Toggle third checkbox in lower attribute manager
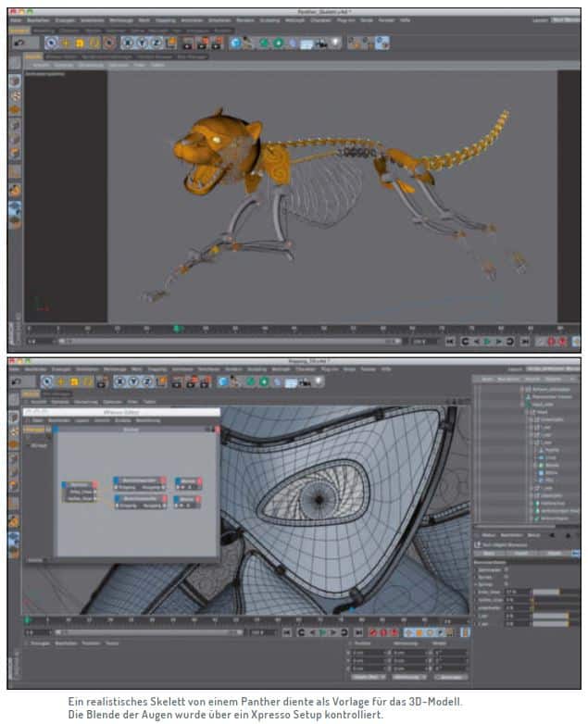 pos(507,585)
